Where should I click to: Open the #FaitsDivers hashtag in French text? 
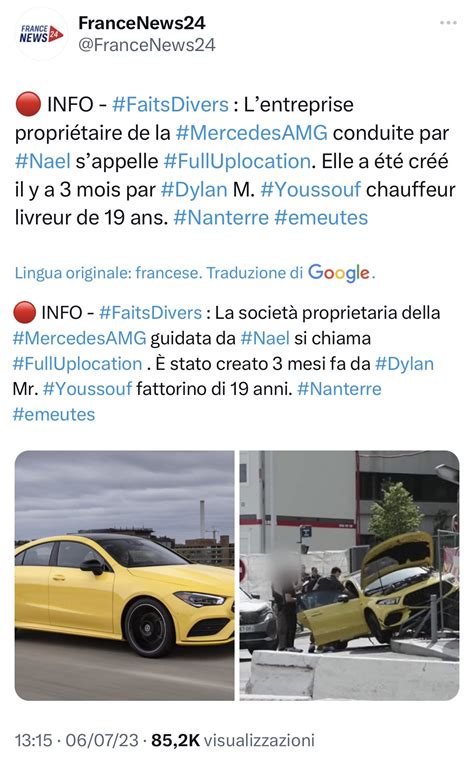coord(170,105)
